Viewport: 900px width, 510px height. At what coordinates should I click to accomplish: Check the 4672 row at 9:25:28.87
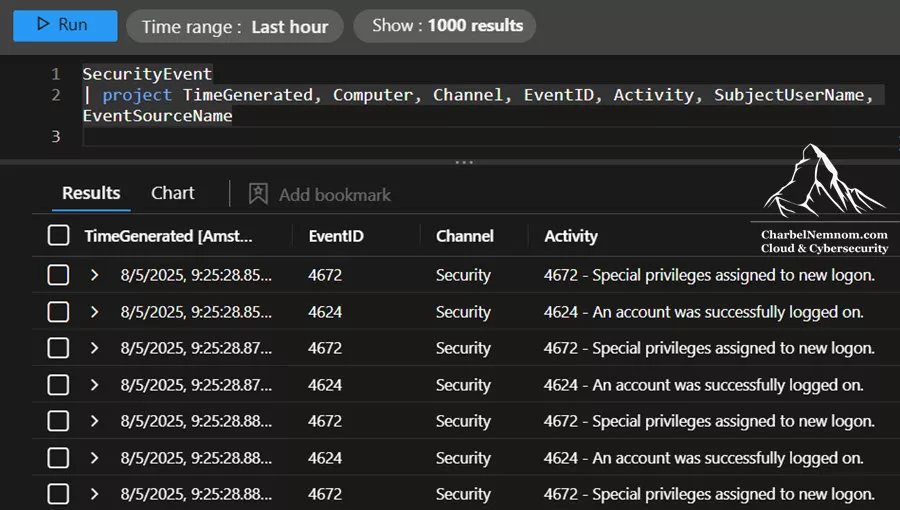[59, 348]
